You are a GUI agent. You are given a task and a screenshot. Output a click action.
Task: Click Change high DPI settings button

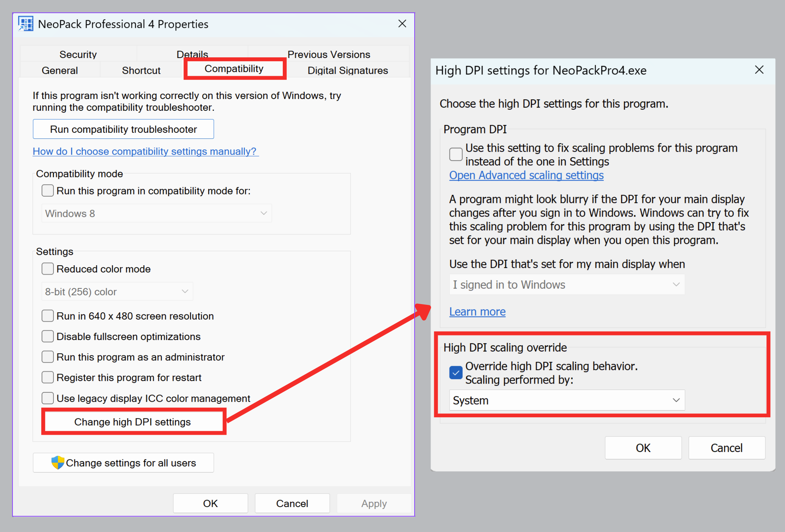tap(133, 422)
